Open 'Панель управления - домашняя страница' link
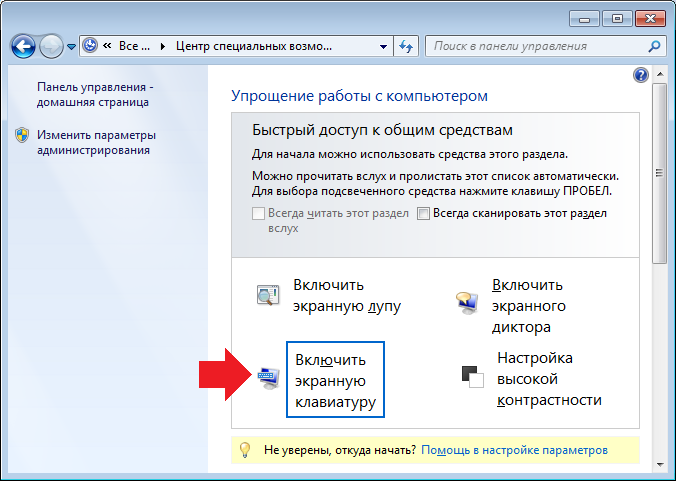The height and width of the screenshot is (481, 676). coord(95,94)
